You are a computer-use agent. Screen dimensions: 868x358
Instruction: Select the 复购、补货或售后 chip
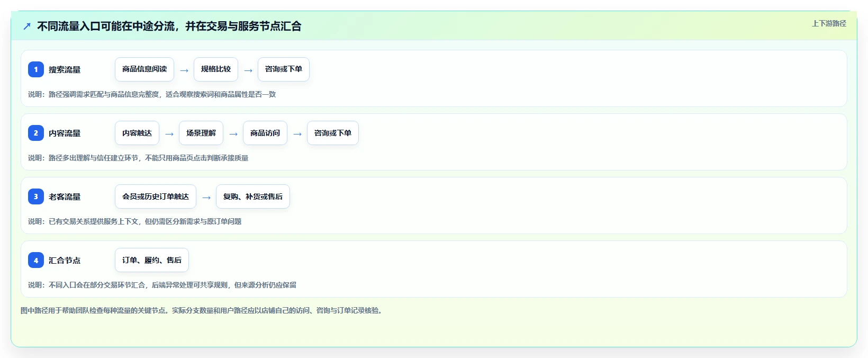[253, 196]
